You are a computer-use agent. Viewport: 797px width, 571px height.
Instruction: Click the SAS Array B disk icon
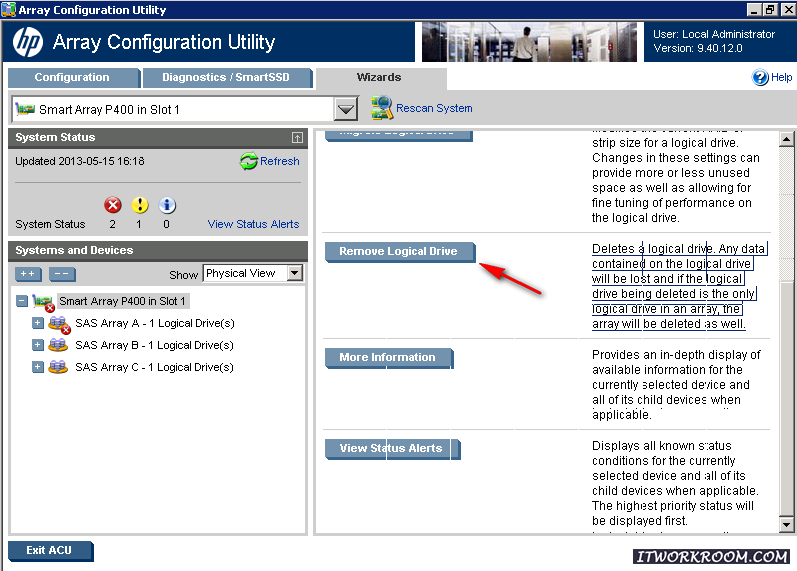58,345
